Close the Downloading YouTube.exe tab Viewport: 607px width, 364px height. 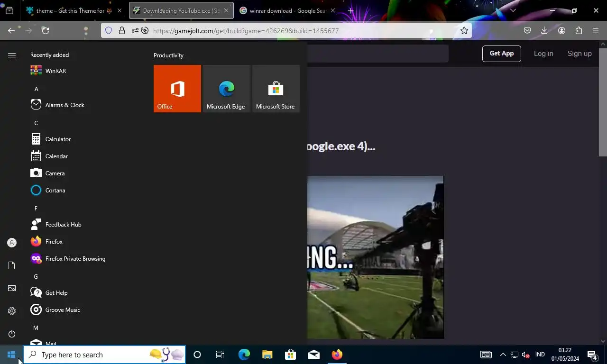[x=226, y=10]
